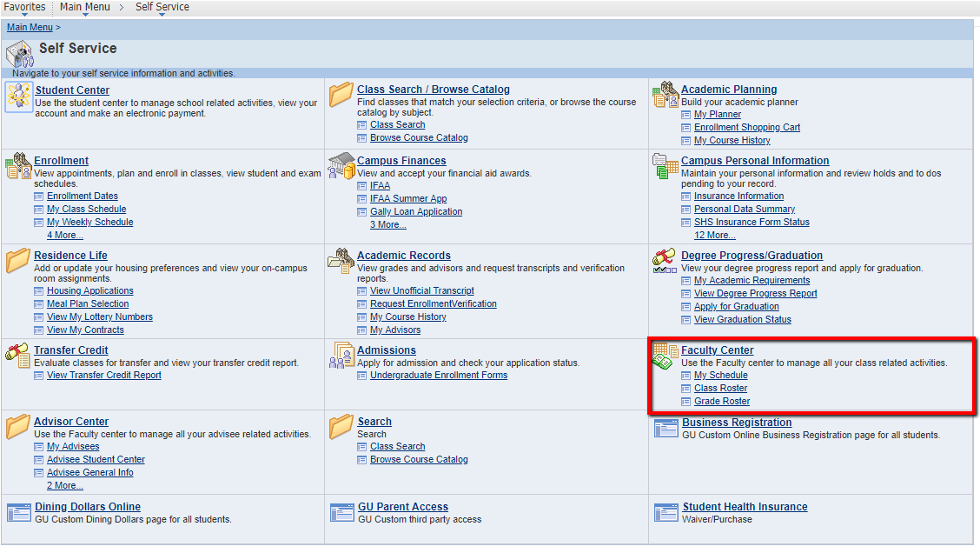Click the Self Service header icon
Viewport: 980px width, 553px height.
pyautogui.click(x=19, y=54)
